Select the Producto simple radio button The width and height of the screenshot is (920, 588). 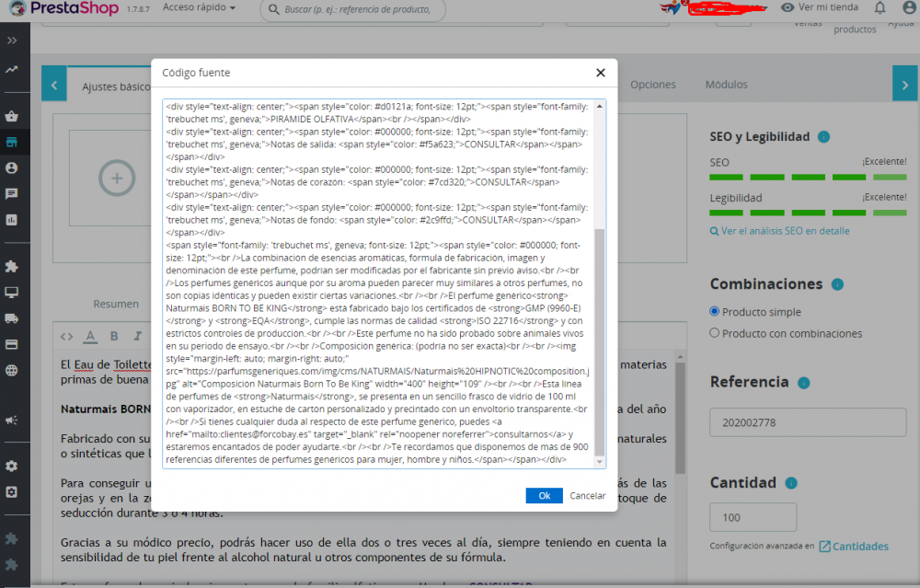714,312
